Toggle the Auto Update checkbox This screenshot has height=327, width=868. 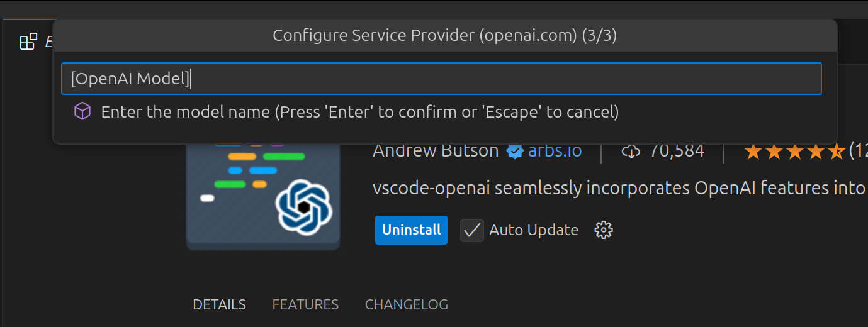tap(472, 230)
